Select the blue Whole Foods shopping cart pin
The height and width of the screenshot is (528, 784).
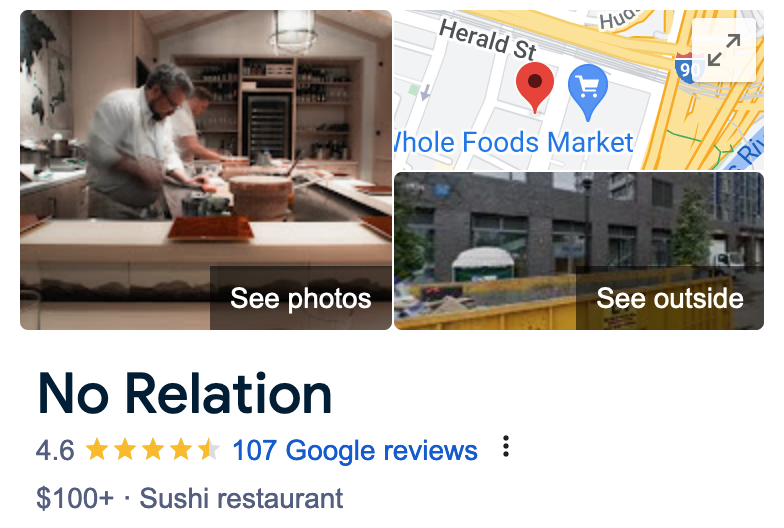point(588,92)
